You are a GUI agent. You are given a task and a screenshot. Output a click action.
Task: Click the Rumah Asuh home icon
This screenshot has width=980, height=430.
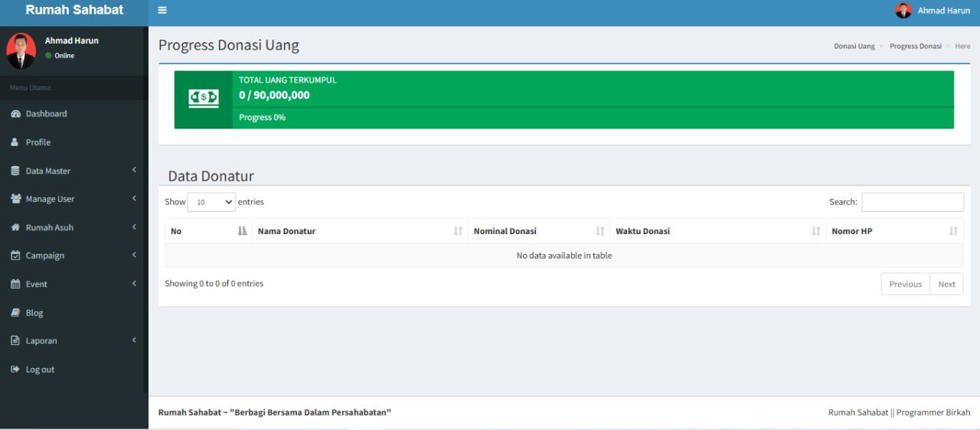(15, 227)
